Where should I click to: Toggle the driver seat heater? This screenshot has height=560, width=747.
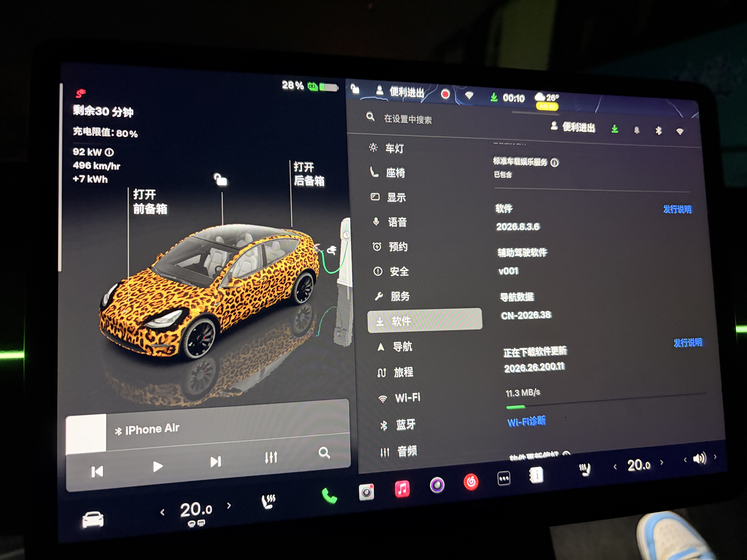(269, 501)
